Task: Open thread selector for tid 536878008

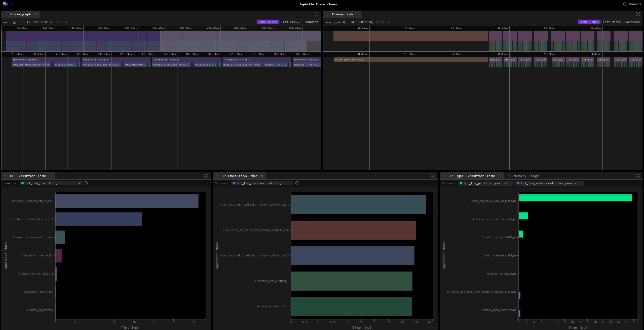Action: pyautogui.click(x=388, y=22)
